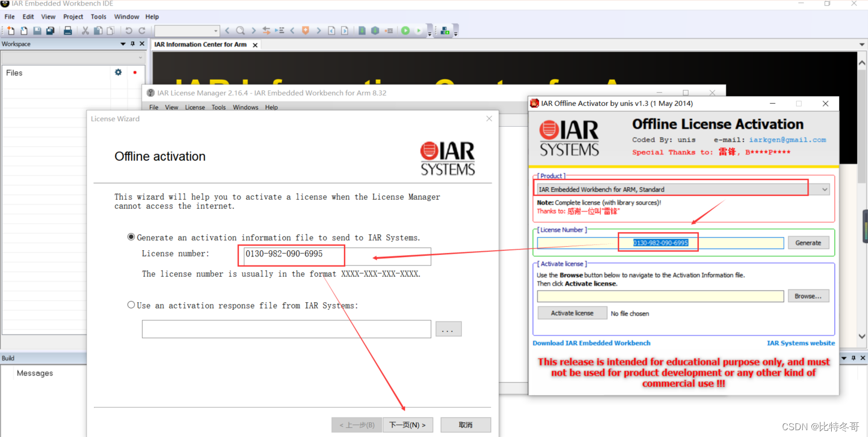Click the 取消 cancel button

(x=466, y=425)
